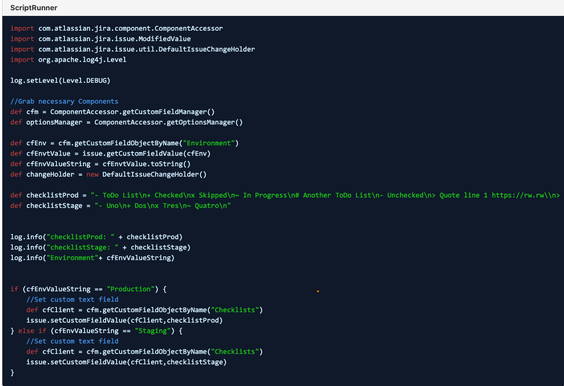Click the def checklistProd string line
This screenshot has height=386, width=564.
coord(285,195)
